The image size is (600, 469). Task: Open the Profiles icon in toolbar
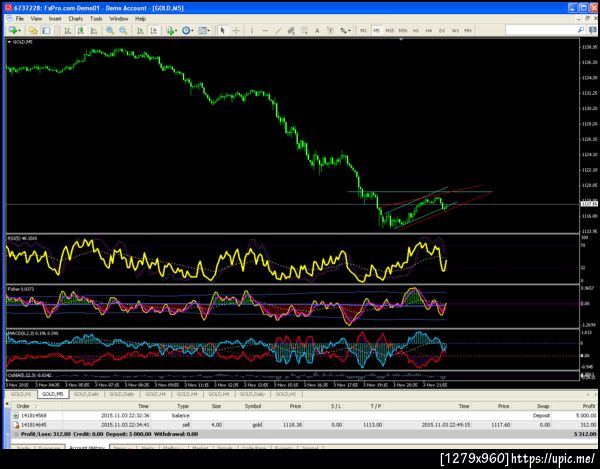33,31
